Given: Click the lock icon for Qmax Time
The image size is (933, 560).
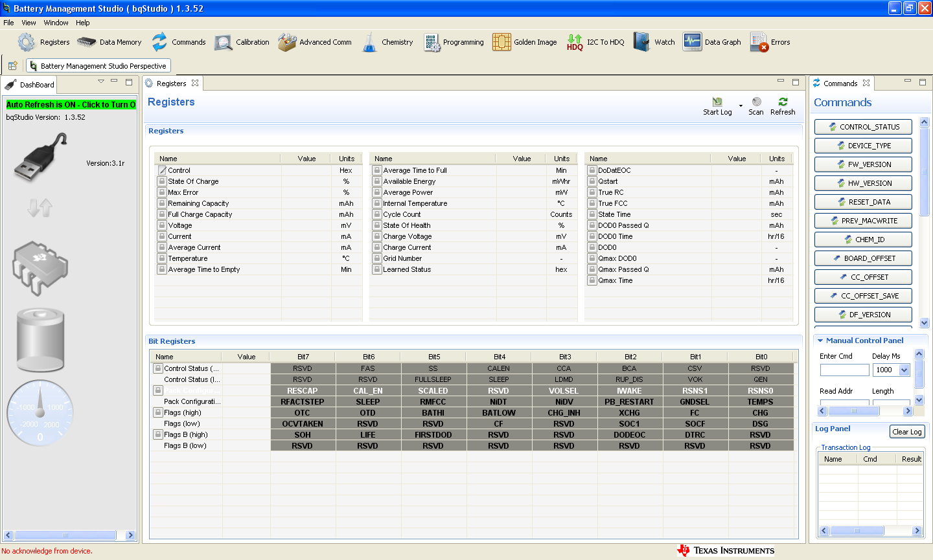Looking at the screenshot, I should tap(592, 280).
